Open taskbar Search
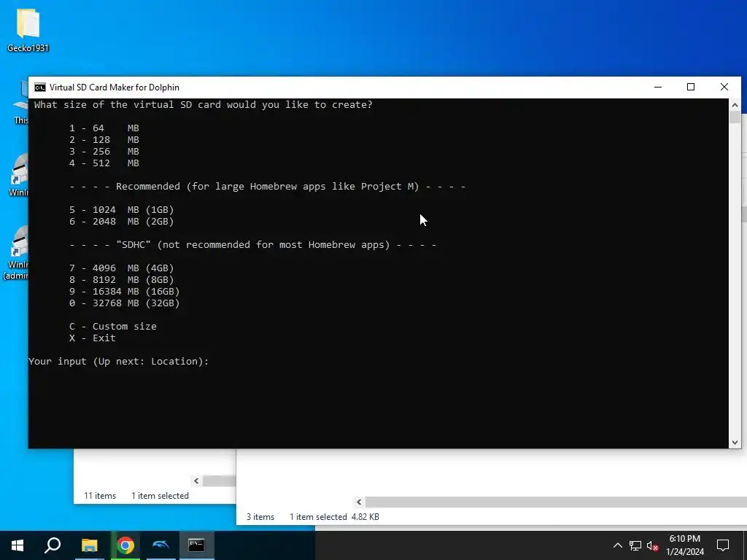747x560 pixels. 53,545
